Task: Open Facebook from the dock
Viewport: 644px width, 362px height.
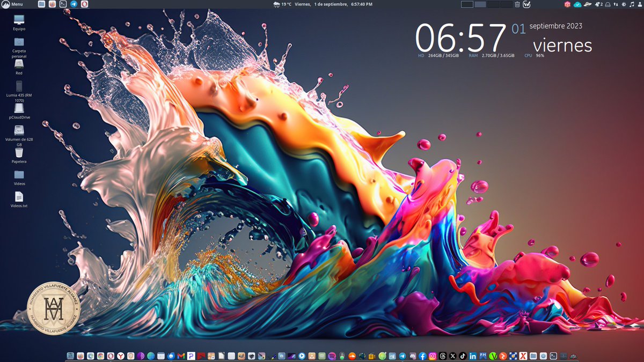Action: (422, 356)
